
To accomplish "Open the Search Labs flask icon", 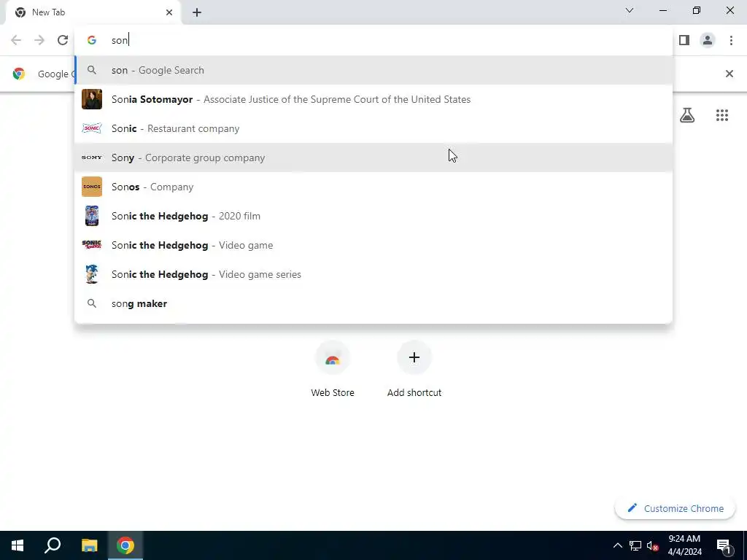I will tap(687, 114).
